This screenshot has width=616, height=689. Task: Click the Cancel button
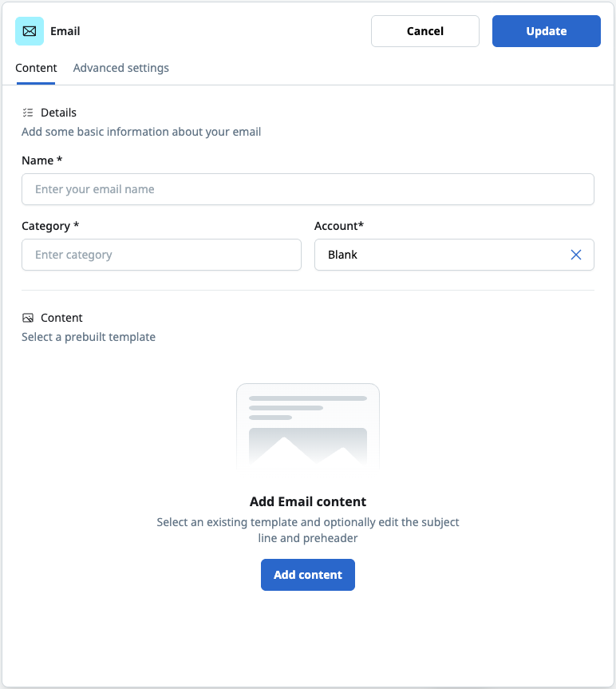click(425, 31)
